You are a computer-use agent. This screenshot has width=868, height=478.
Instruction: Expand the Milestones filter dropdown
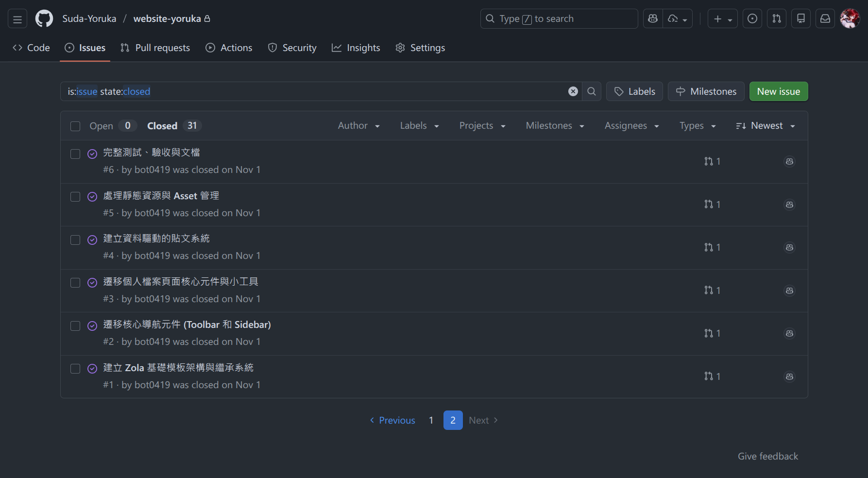click(x=555, y=126)
